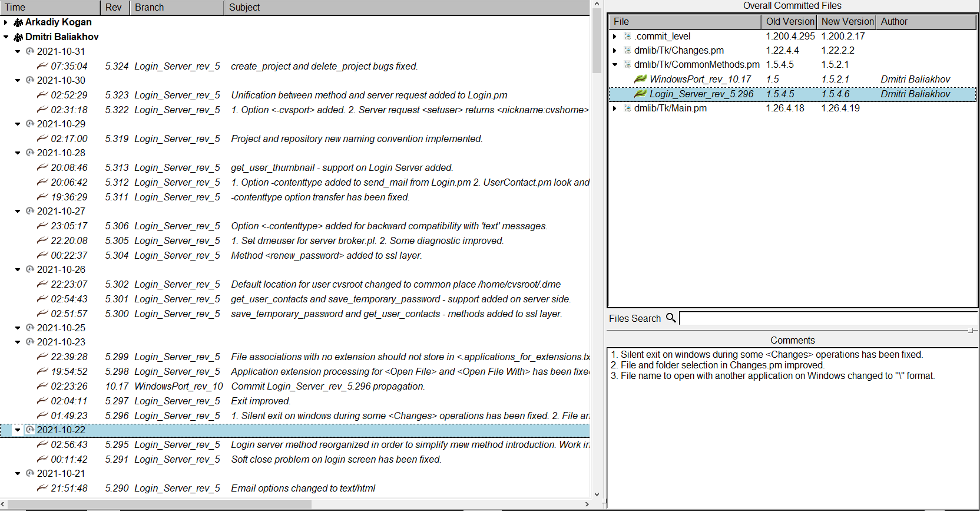
Task: Click the Dmitri Baliakhov user group icon
Action: point(18,37)
